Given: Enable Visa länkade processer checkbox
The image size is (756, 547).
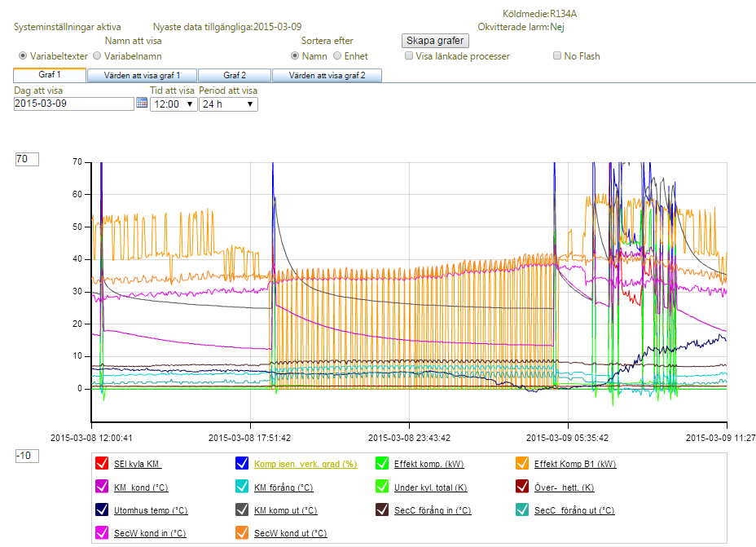Looking at the screenshot, I should pyautogui.click(x=409, y=56).
